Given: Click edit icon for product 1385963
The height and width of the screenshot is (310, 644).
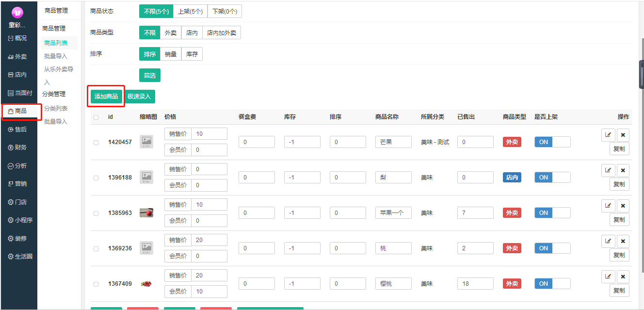Looking at the screenshot, I should [x=608, y=206].
